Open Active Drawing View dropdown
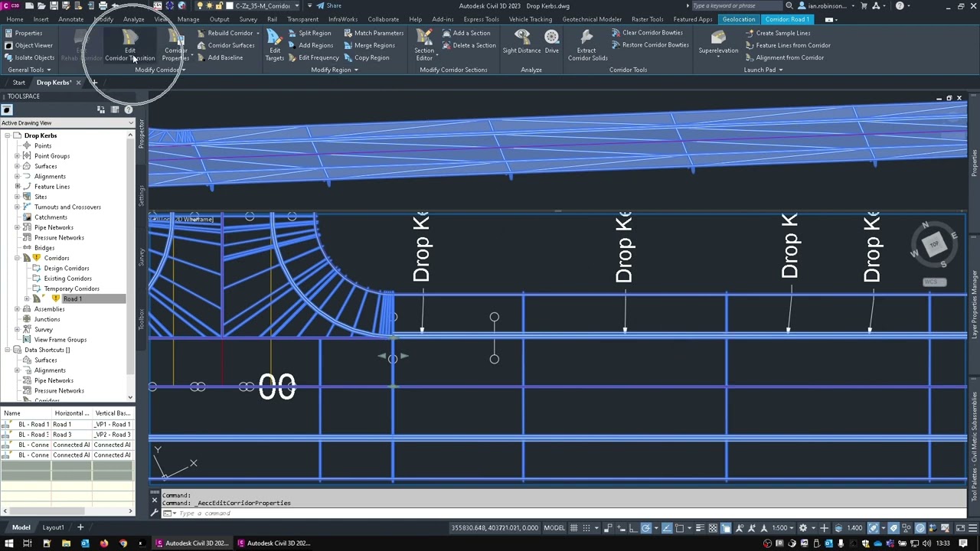 pyautogui.click(x=67, y=122)
